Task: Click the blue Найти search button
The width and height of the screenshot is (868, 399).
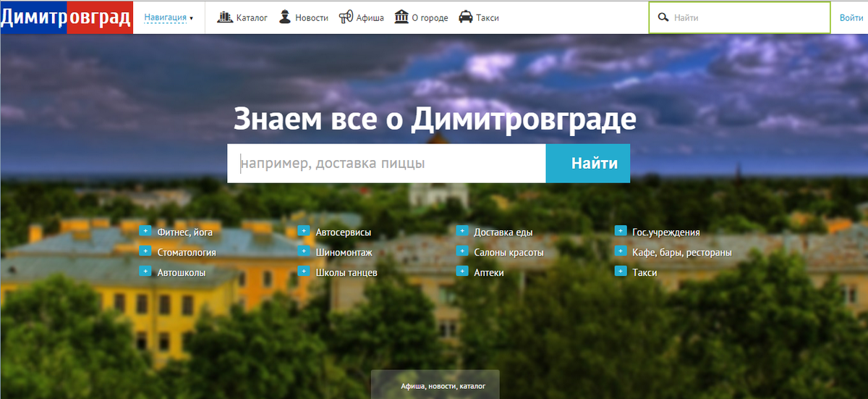Action: click(x=588, y=164)
